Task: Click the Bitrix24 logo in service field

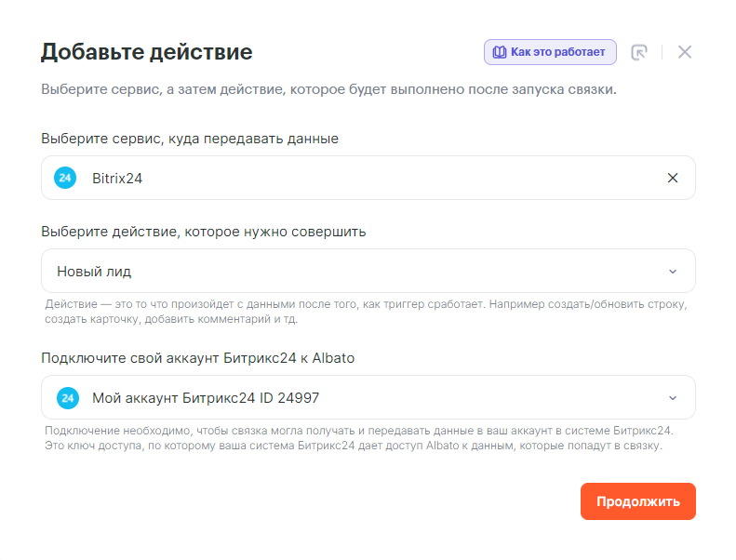Action: pos(65,178)
